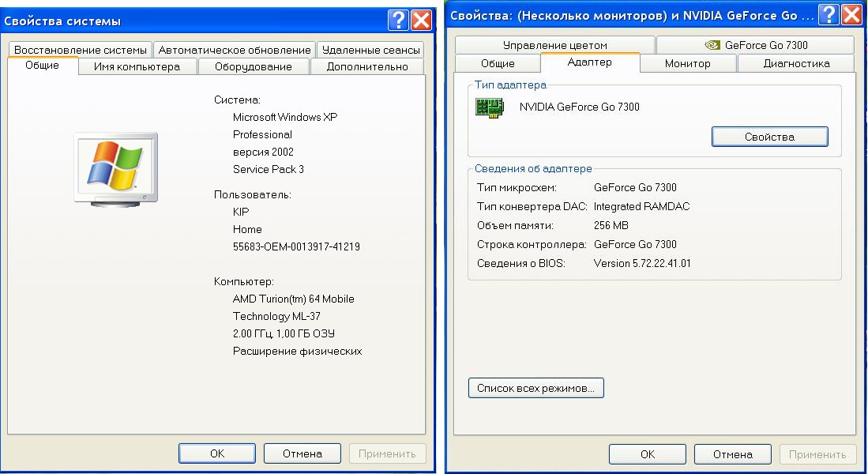Click the AMD Turion(tm) 64 Mobile line
This screenshot has width=868, height=474.
(x=293, y=299)
